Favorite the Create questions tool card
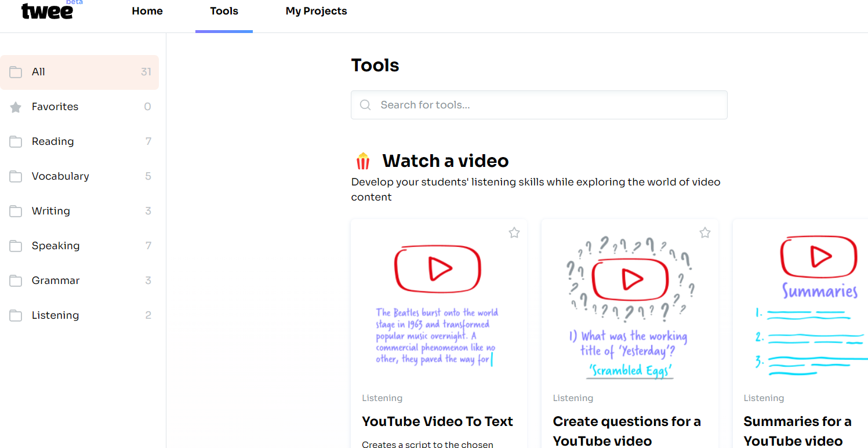This screenshot has width=868, height=448. point(705,233)
